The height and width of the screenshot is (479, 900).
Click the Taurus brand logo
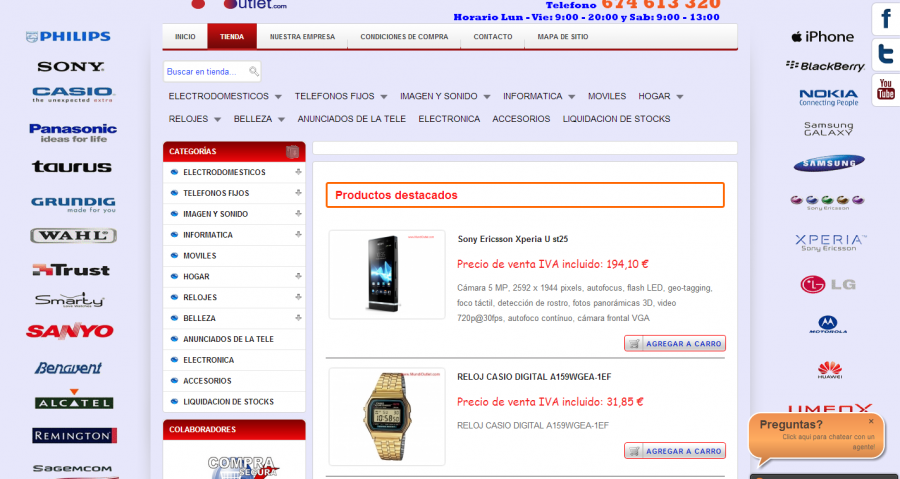(x=72, y=167)
